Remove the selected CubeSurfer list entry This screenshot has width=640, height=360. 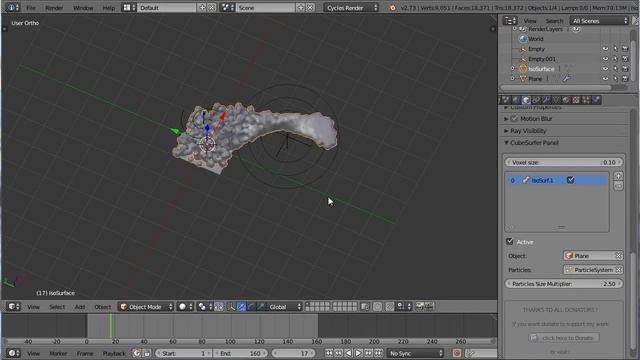point(618,186)
